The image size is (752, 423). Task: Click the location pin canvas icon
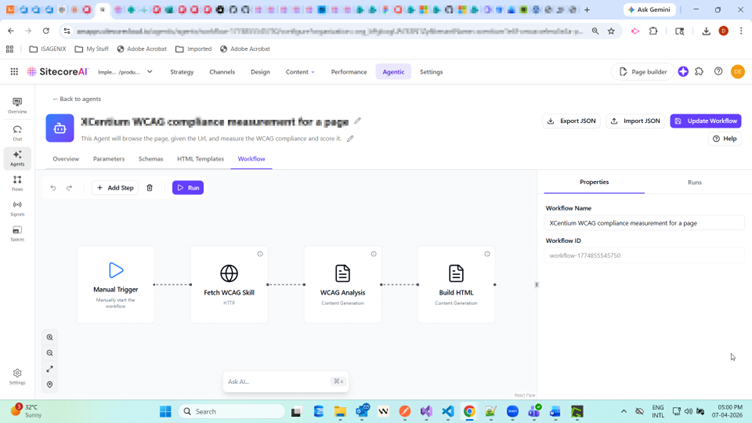point(50,385)
